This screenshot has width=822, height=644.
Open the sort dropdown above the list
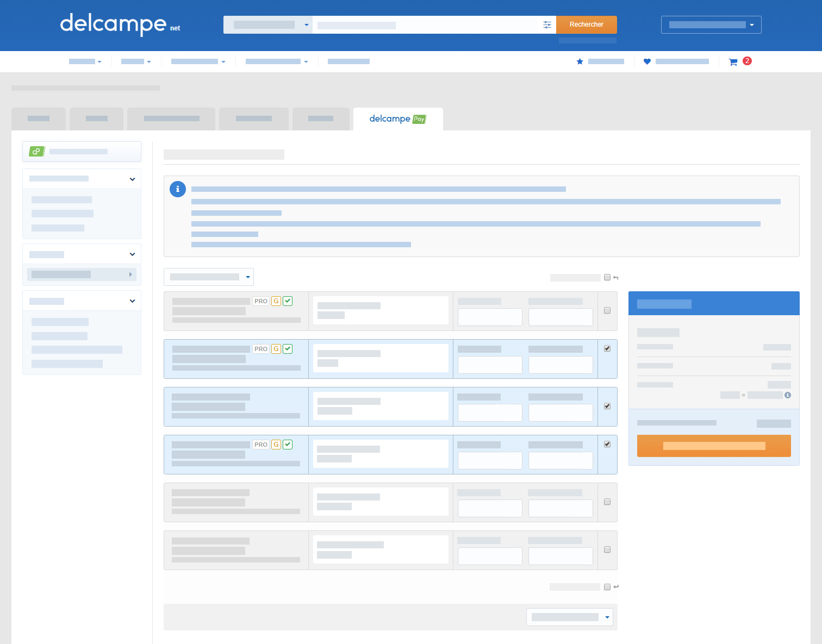tap(209, 277)
